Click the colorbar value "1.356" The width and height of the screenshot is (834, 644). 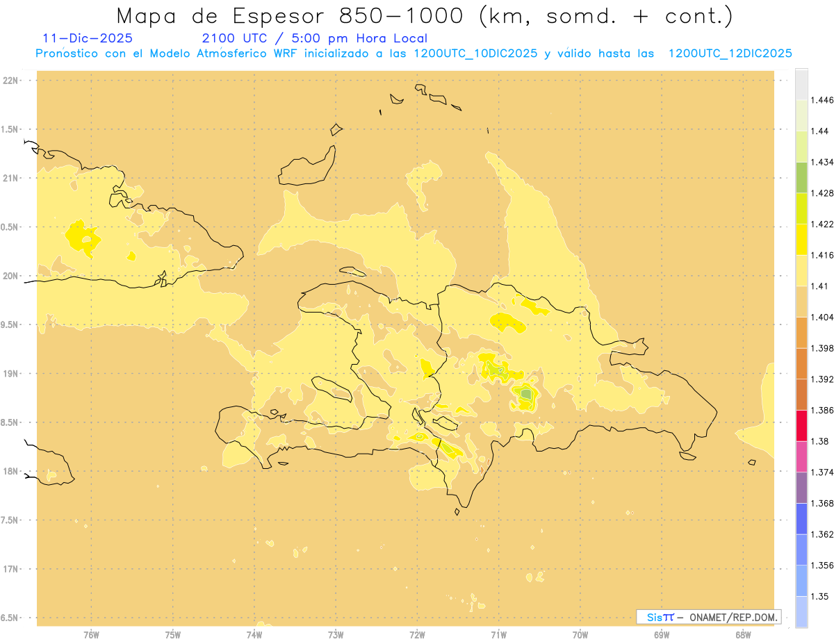click(822, 565)
